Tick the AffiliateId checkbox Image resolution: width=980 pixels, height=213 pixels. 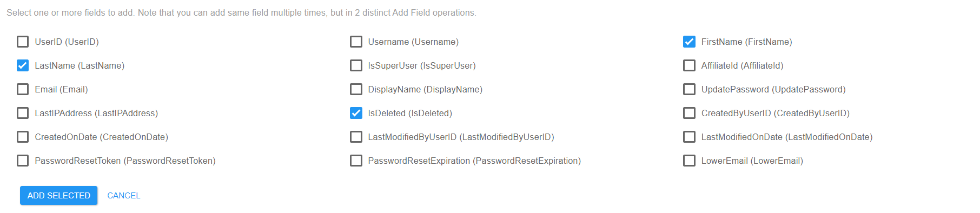click(689, 65)
